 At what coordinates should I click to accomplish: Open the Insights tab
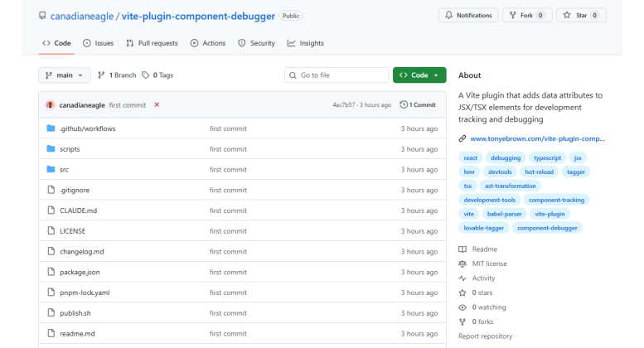coord(306,43)
